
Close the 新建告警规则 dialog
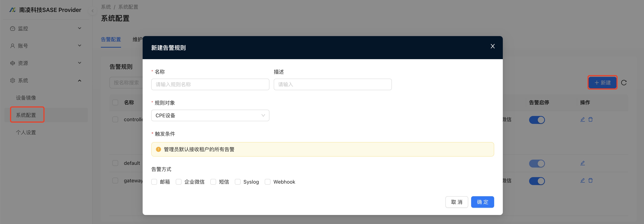tap(493, 46)
